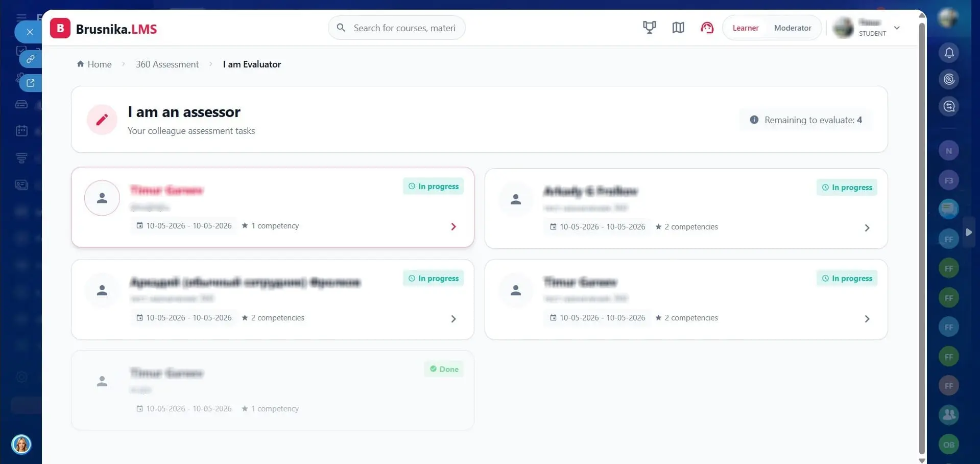
Task: Open the N contact bubble
Action: [949, 151]
